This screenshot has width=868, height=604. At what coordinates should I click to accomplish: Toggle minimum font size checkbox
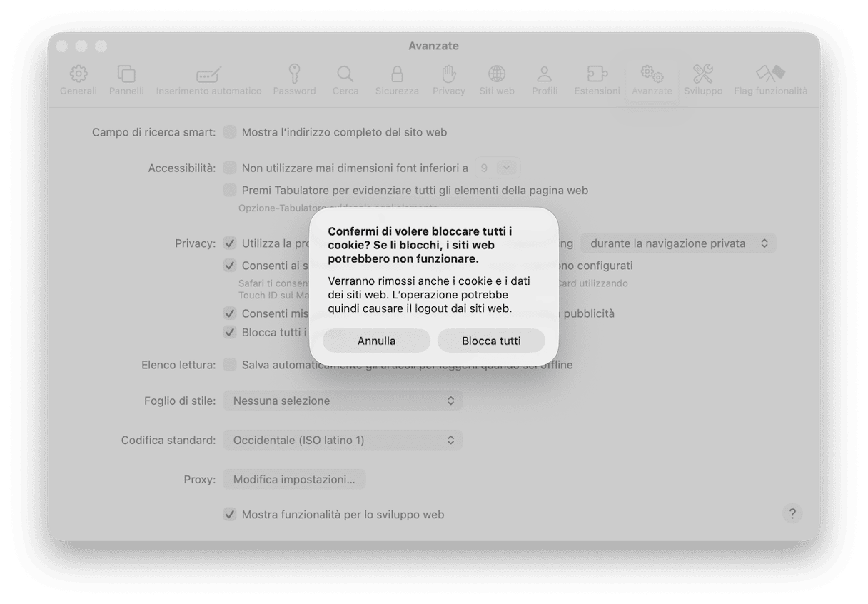(x=230, y=168)
